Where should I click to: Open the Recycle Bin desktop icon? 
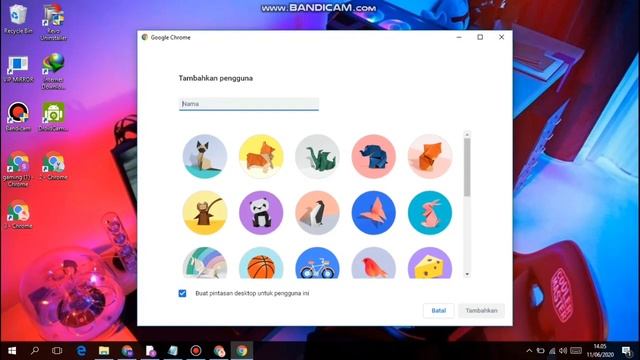click(x=18, y=19)
